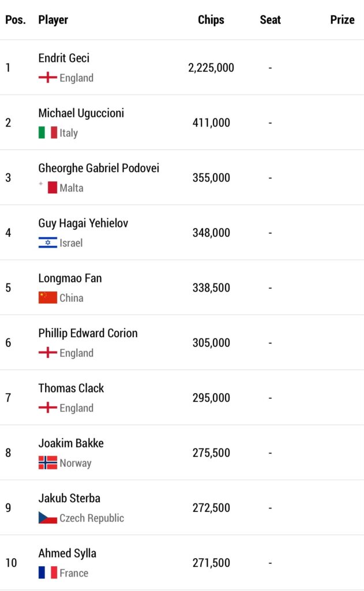Viewport: 364px width, 591px height.
Task: Click the Norway flag icon
Action: (48, 462)
